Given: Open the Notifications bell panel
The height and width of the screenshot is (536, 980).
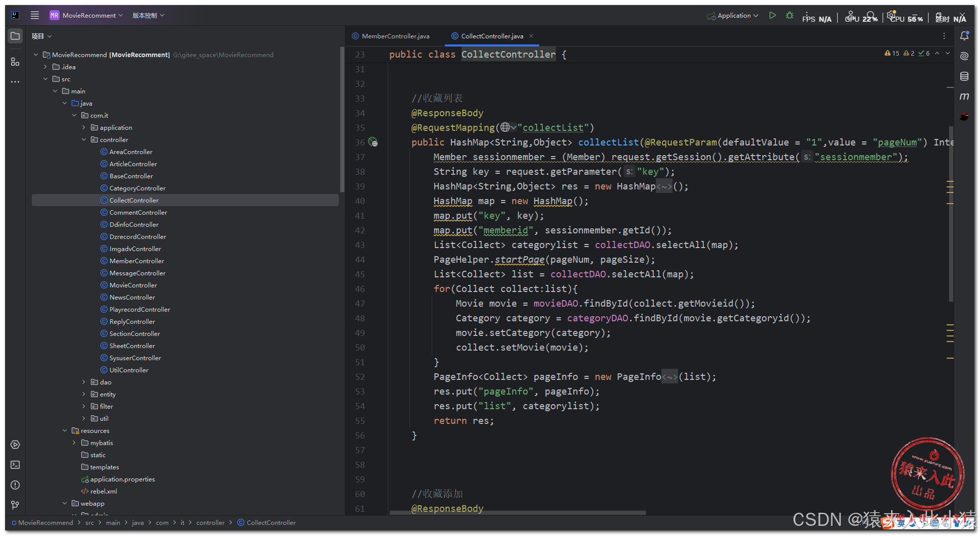Looking at the screenshot, I should [x=964, y=36].
